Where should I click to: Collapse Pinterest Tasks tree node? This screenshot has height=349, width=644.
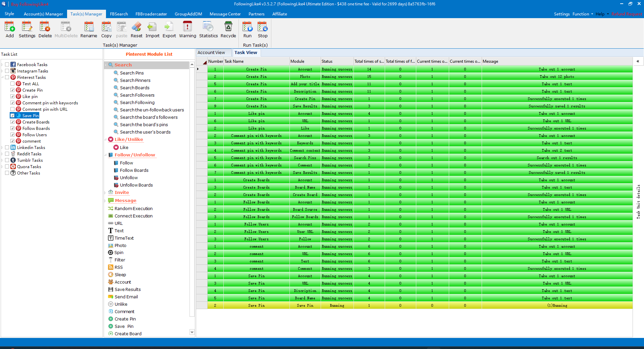[x=2, y=77]
